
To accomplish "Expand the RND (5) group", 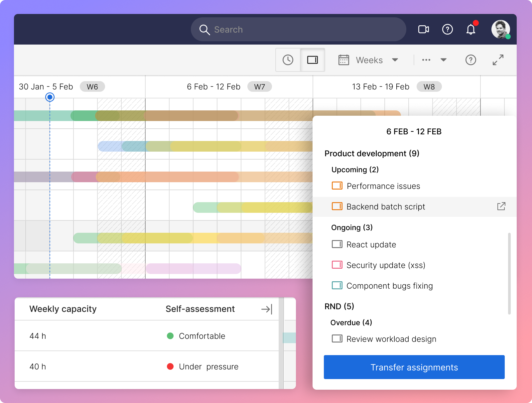I will pos(339,306).
